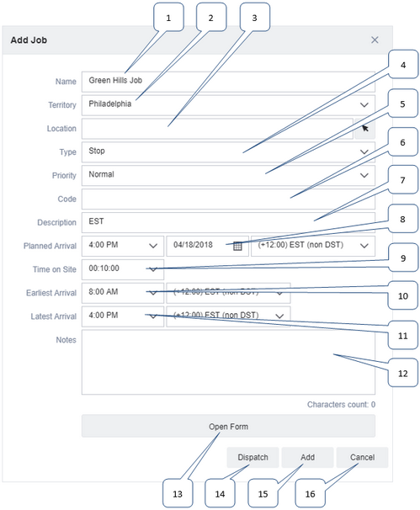
Task: Open the Earliest Arrival timezone dropdown
Action: pyautogui.click(x=228, y=293)
